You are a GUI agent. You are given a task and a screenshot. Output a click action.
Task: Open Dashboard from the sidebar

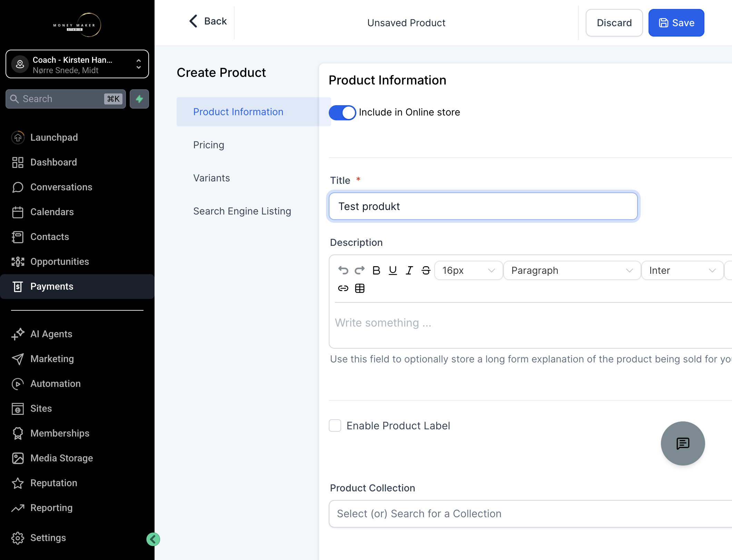pos(77,162)
